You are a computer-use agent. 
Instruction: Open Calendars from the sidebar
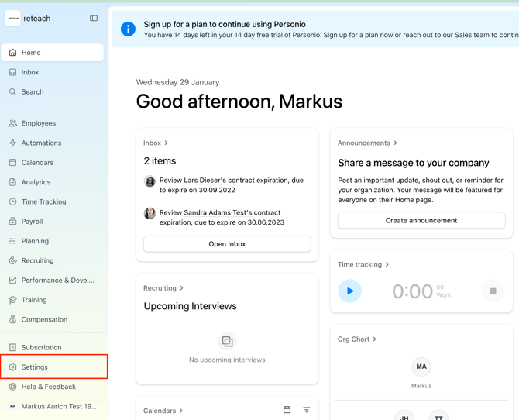tap(53, 162)
